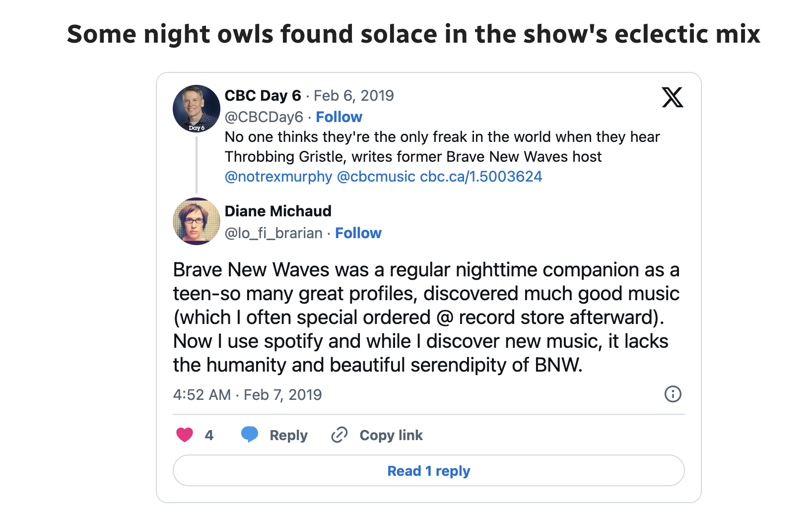Click the 4:52 AM Feb 7 timestamp

click(x=247, y=394)
